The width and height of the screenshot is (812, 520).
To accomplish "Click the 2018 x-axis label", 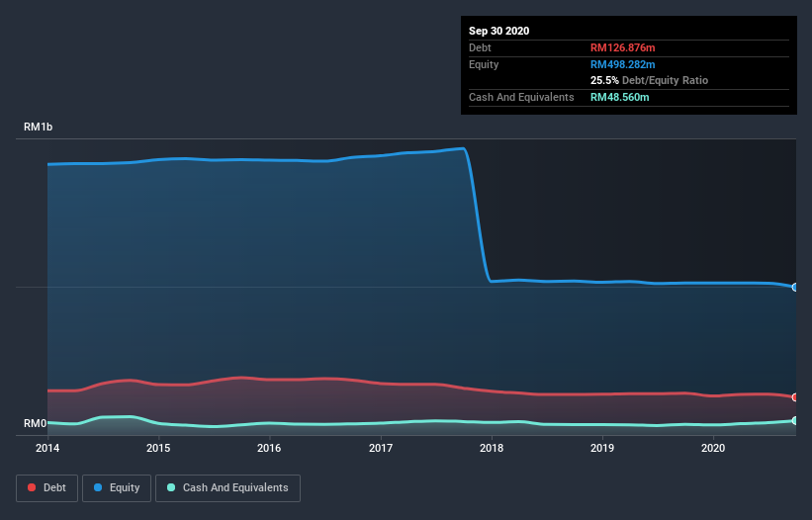I will click(x=492, y=448).
